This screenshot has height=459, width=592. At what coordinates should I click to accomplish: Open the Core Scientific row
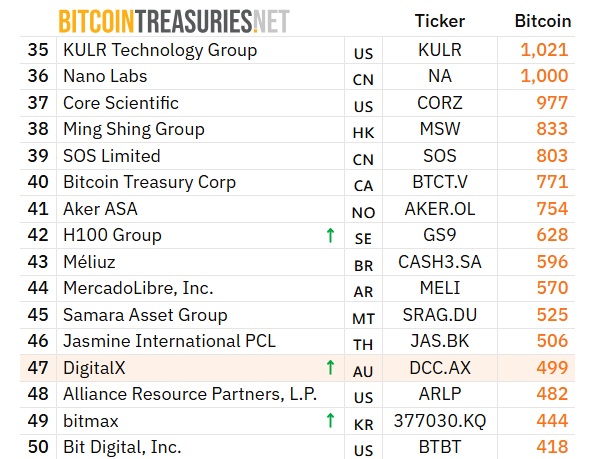click(x=297, y=103)
